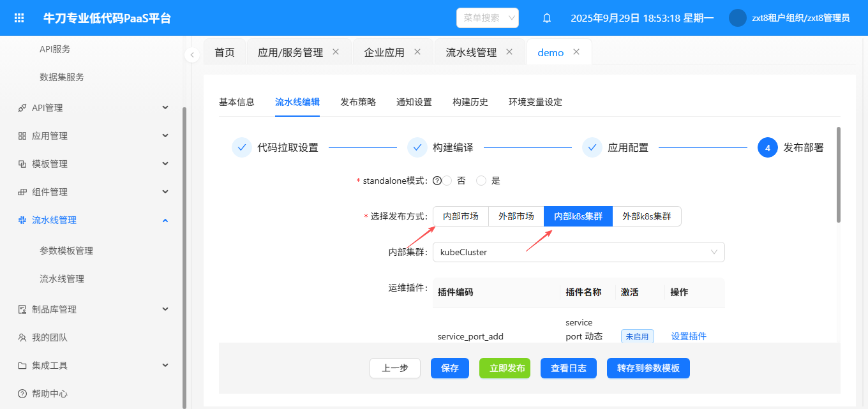Switch to the 构建历史 tab

click(x=470, y=102)
